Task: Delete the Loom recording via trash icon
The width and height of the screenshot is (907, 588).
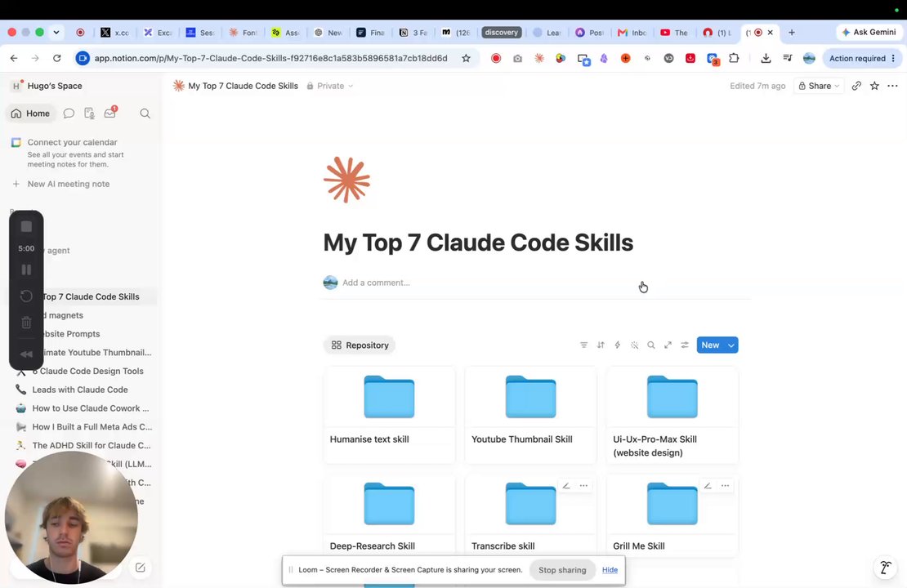Action: point(26,323)
